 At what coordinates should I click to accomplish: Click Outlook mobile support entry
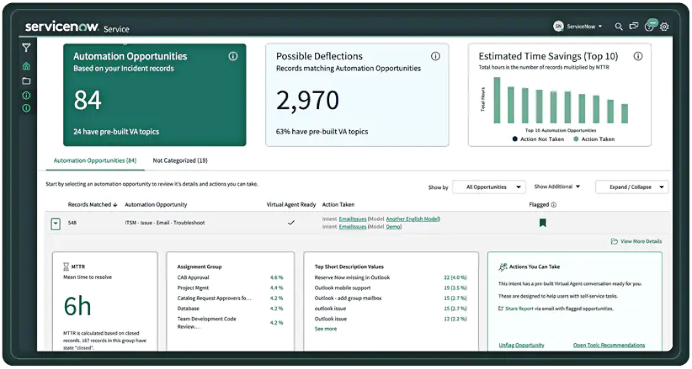[342, 288]
